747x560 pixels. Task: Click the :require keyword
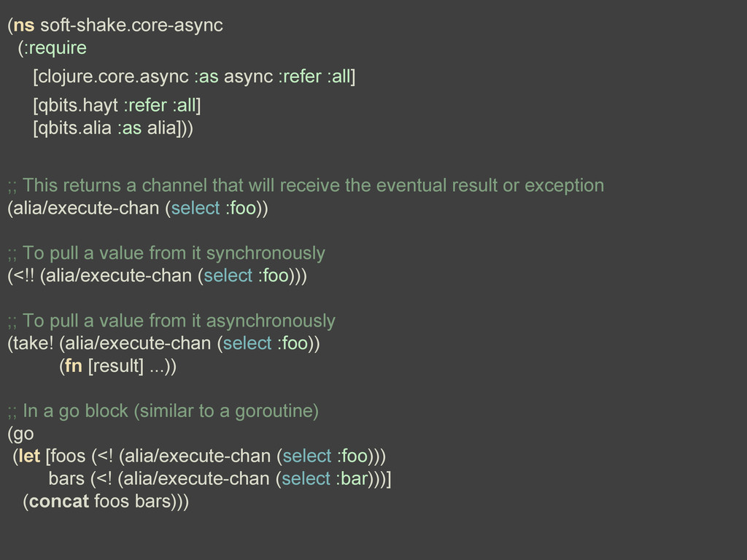[55, 48]
